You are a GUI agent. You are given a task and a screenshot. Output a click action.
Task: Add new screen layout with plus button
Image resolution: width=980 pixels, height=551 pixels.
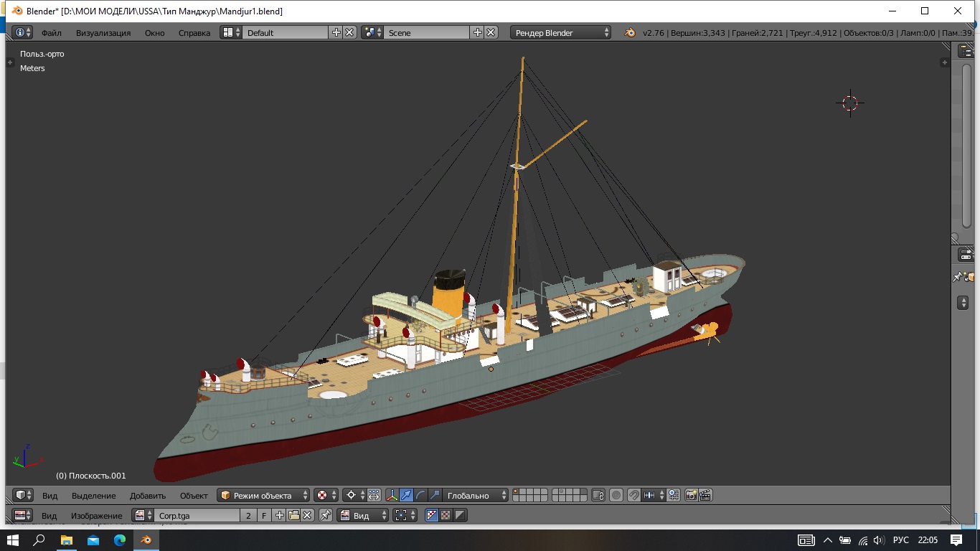tap(336, 32)
